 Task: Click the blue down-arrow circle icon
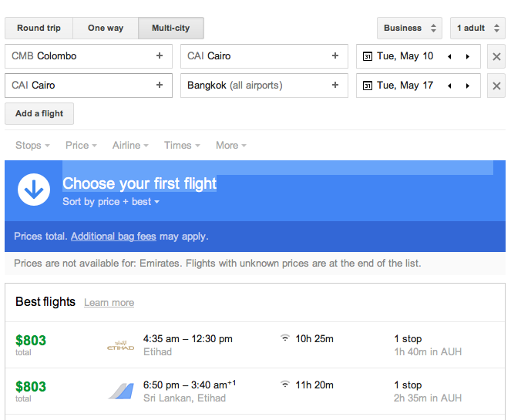point(34,190)
